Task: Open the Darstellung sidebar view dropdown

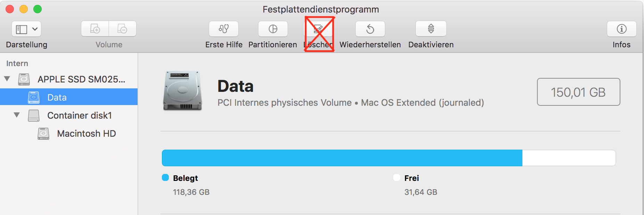Action: (26, 29)
